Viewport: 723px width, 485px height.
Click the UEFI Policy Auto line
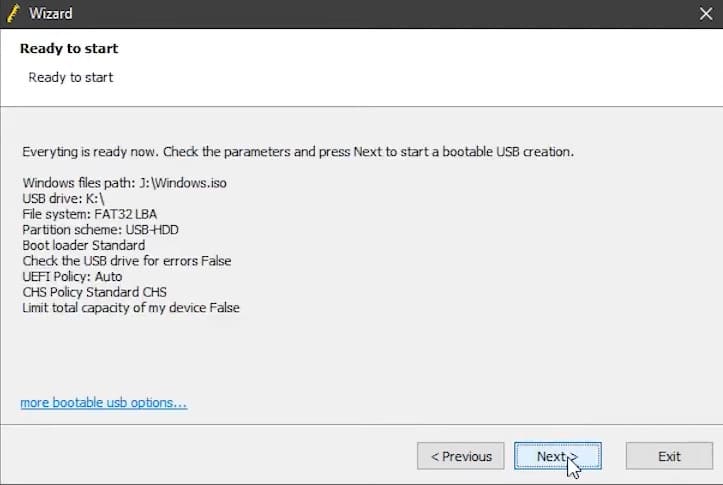(72, 276)
